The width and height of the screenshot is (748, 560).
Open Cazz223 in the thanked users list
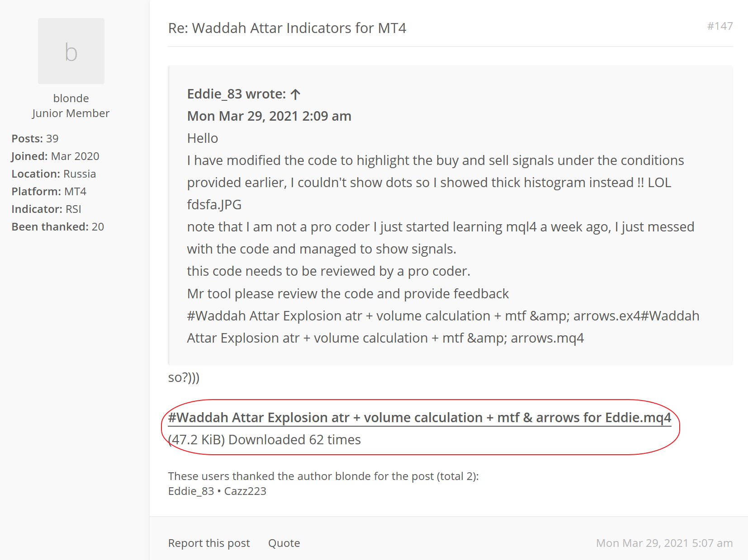point(245,491)
